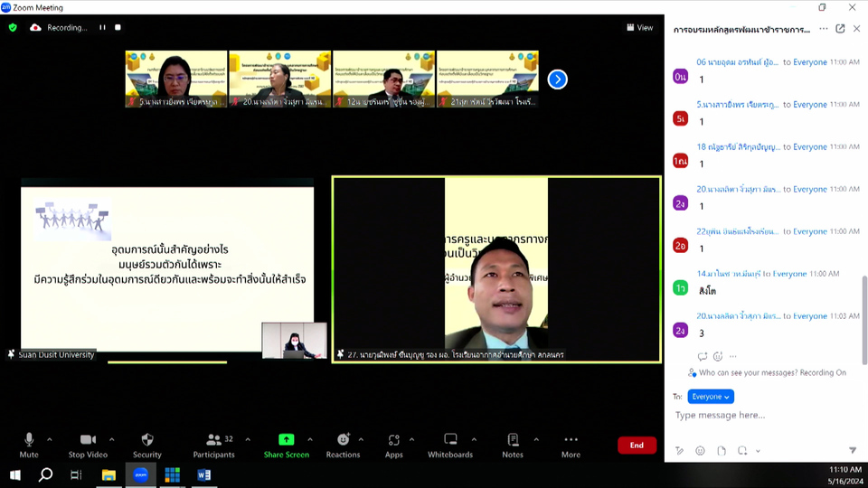Open chat panel more options ellipsis
This screenshot has width=868, height=488.
[x=824, y=29]
